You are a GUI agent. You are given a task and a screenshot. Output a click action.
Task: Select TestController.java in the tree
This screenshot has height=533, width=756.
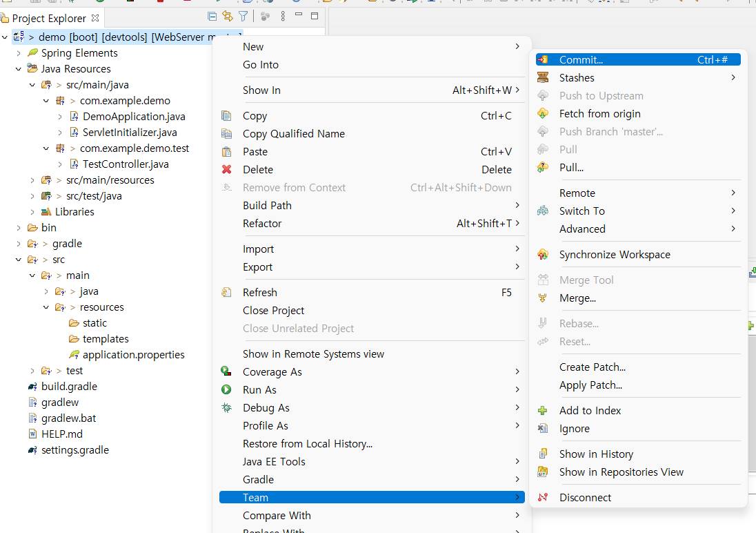click(x=126, y=164)
